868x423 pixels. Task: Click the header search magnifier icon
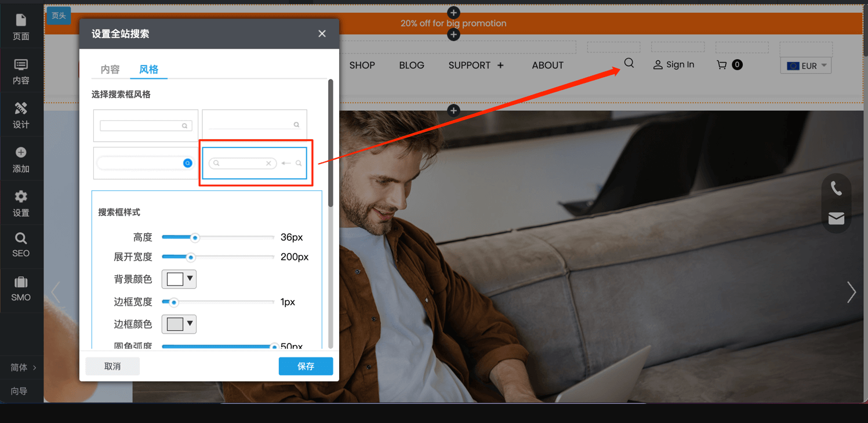tap(629, 63)
